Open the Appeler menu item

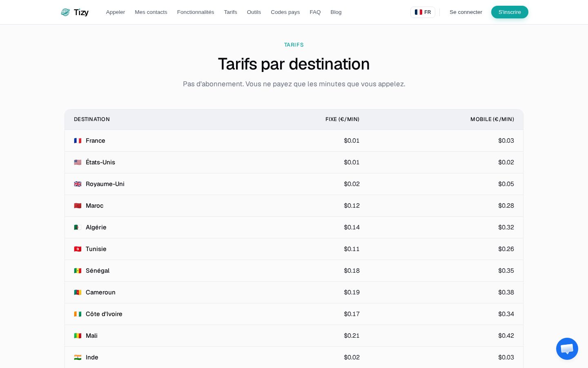(x=116, y=12)
